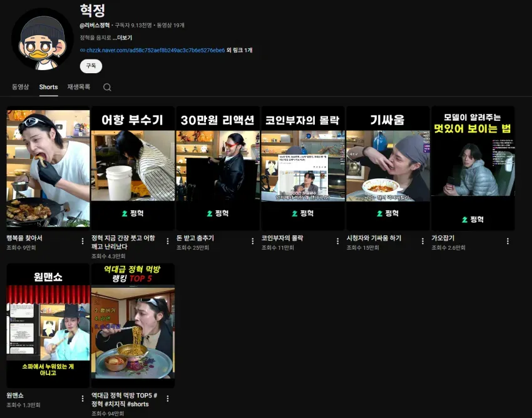The width and height of the screenshot is (532, 418).
Task: Open more options for 행복을 찾아서 short
Action: pos(83,241)
